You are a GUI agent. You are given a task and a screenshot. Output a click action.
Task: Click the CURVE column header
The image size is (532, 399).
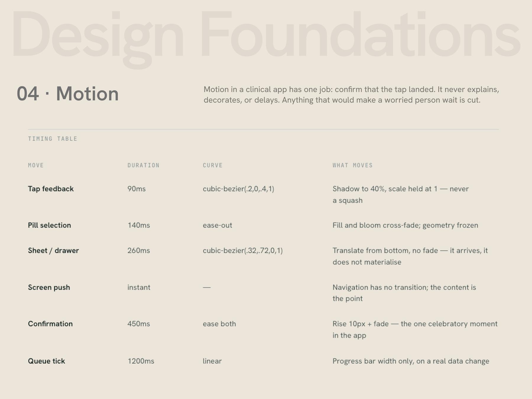click(213, 165)
